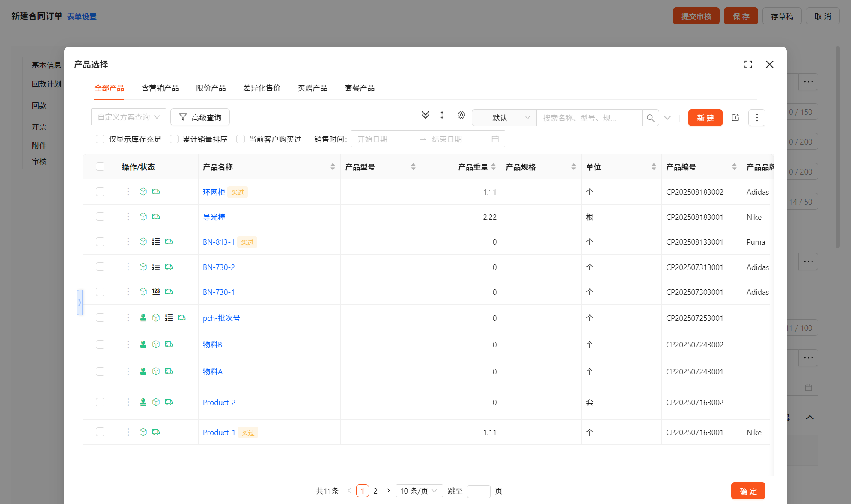Click the list icon in BN-730-2 row
Image resolution: width=851 pixels, height=504 pixels.
(x=156, y=267)
